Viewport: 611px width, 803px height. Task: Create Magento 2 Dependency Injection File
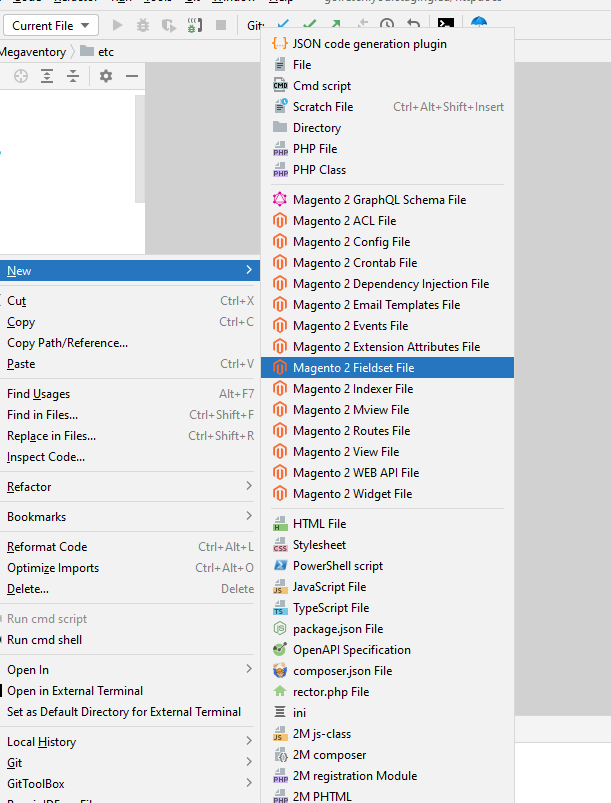tap(387, 284)
